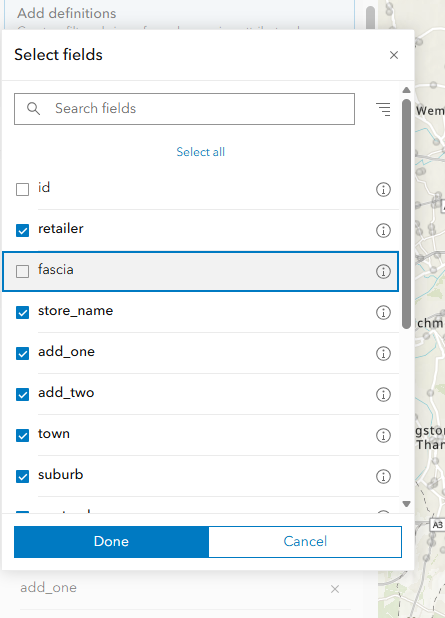Uncheck the town field checkbox
Screen dimensions: 445x618
pos(22,435)
